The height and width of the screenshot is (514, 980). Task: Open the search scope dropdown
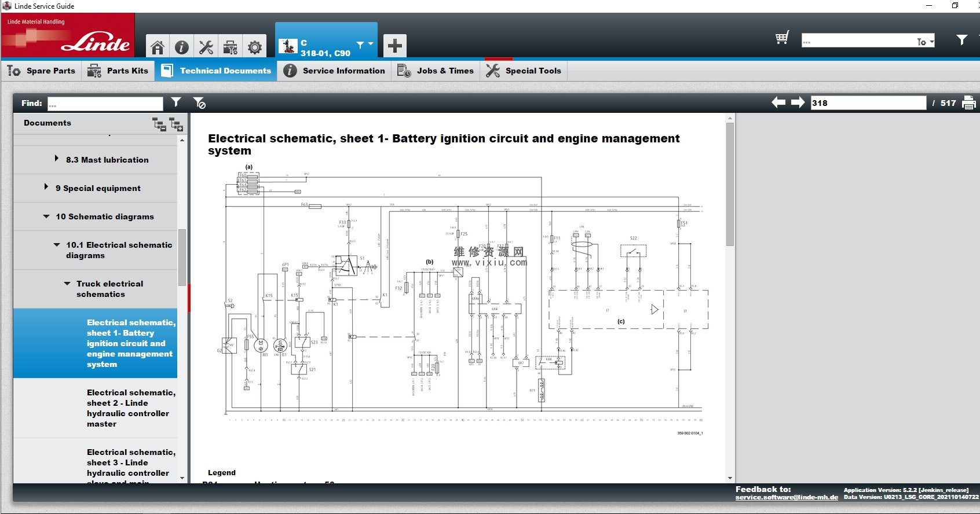pos(926,42)
